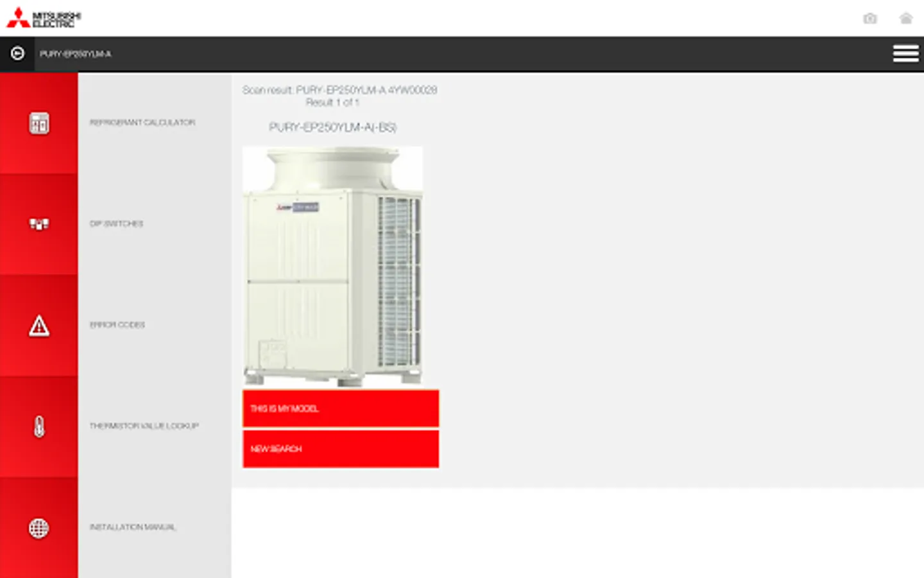Select Error Codes menu label
This screenshot has height=578, width=924.
[117, 324]
